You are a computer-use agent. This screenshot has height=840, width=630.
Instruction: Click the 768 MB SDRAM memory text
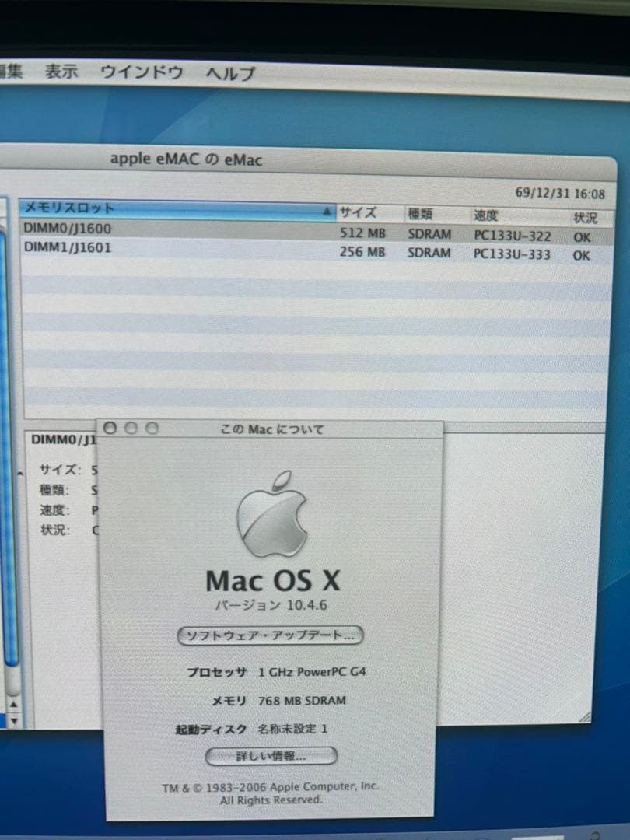click(302, 701)
